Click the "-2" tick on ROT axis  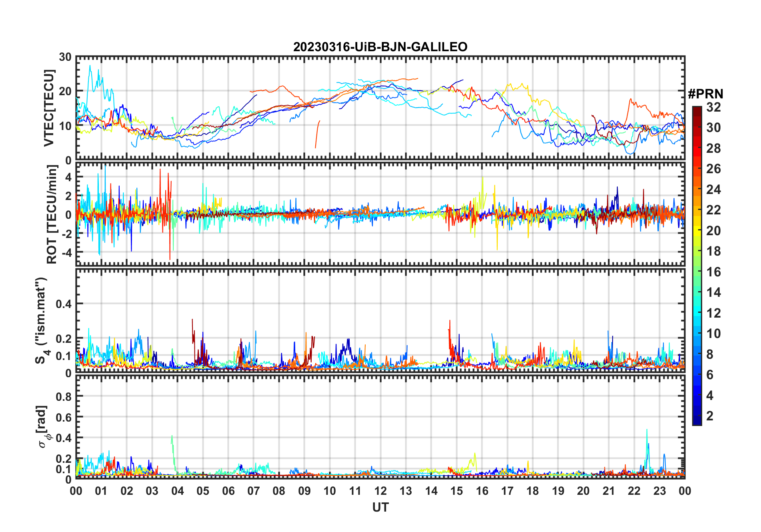tap(66, 234)
